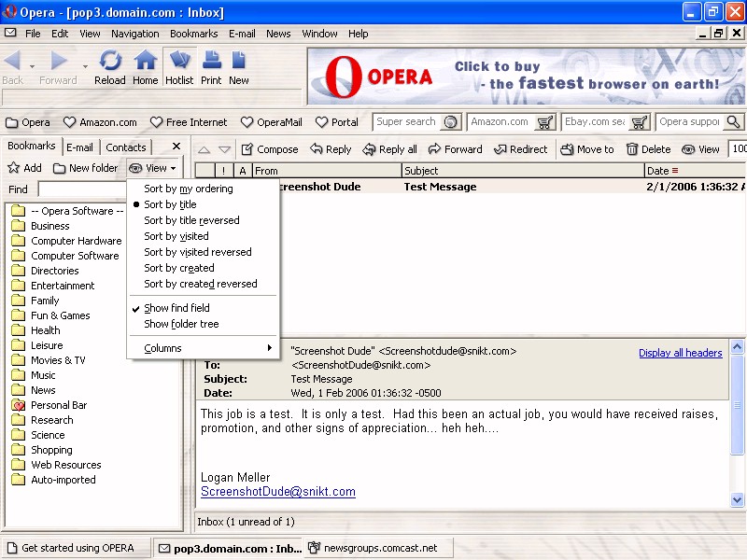Open the Bookmarks menu

194,34
